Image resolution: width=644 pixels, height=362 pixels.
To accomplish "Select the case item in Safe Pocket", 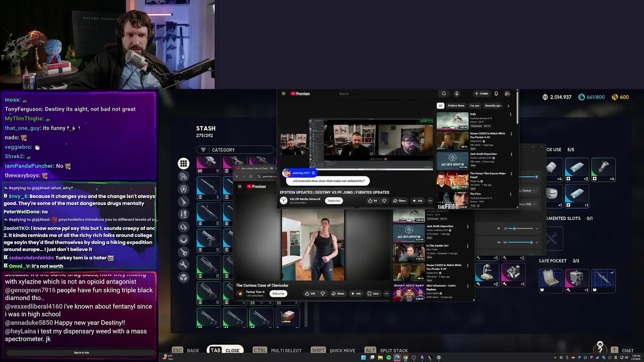I will click(550, 281).
